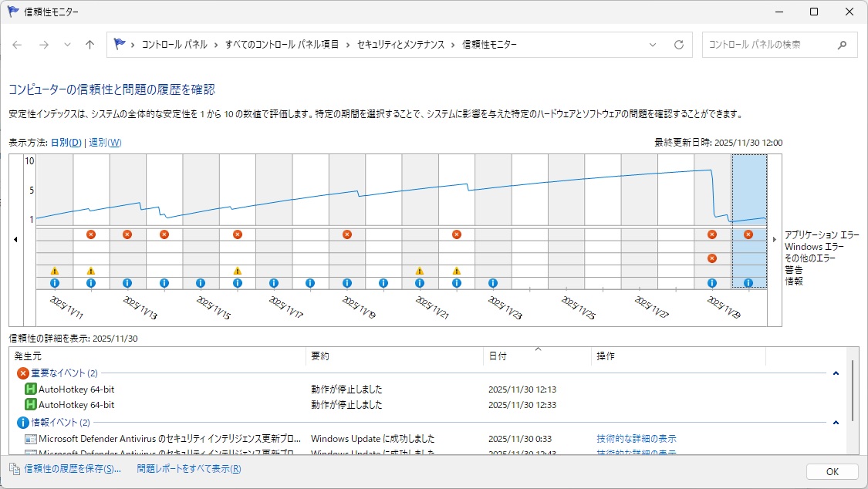
Task: Click the back navigation arrow
Action: 17,45
